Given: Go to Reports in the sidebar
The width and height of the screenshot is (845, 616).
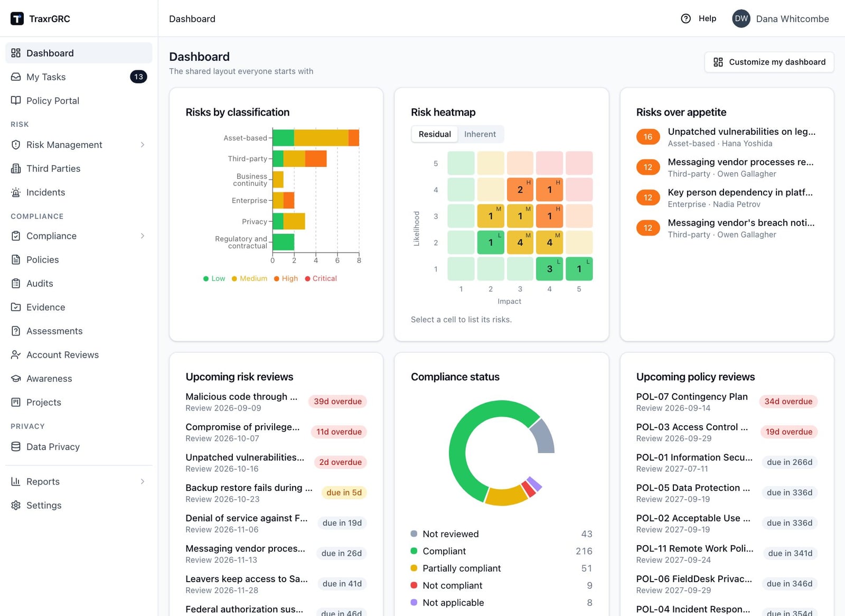Looking at the screenshot, I should pos(79,481).
